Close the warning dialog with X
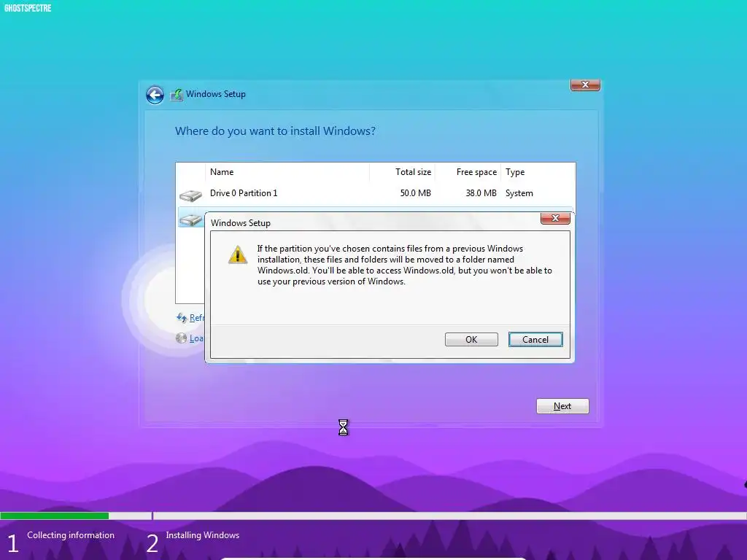 [555, 218]
